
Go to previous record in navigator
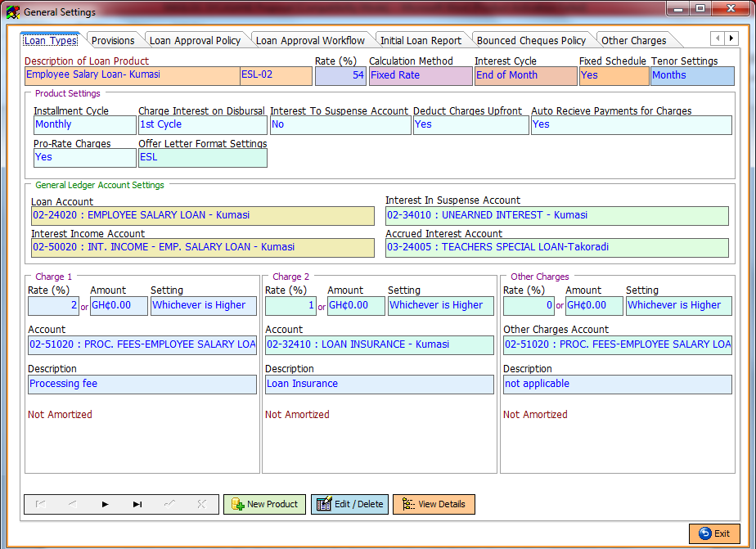[72, 504]
